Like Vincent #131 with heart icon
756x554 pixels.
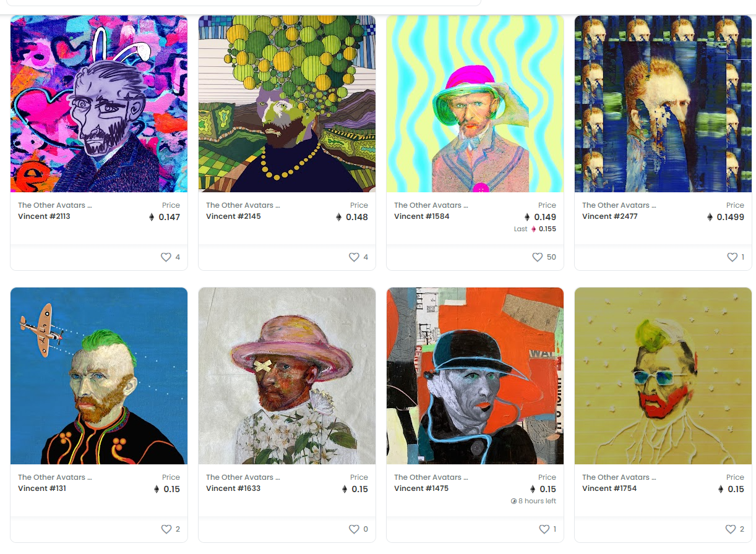[x=166, y=529]
